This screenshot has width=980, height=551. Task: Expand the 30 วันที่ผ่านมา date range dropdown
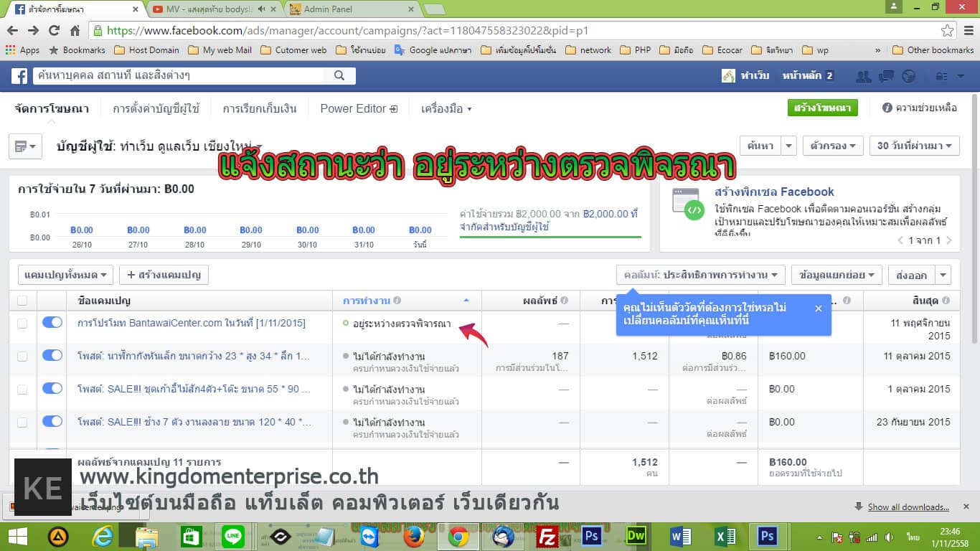coord(915,146)
